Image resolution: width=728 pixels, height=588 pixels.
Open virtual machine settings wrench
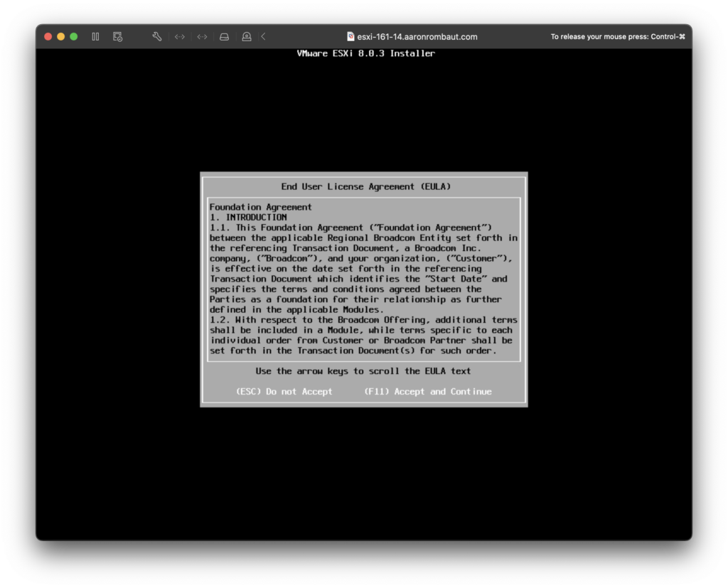click(157, 36)
